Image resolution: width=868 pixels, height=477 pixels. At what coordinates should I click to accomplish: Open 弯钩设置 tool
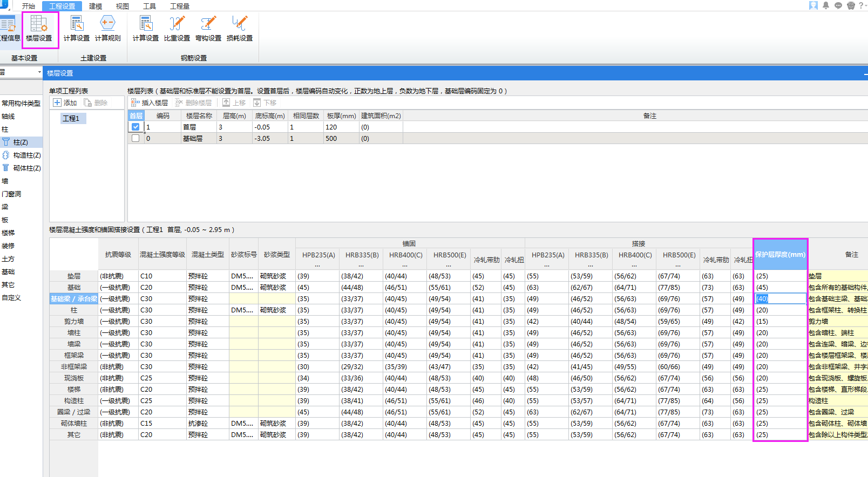pyautogui.click(x=208, y=29)
